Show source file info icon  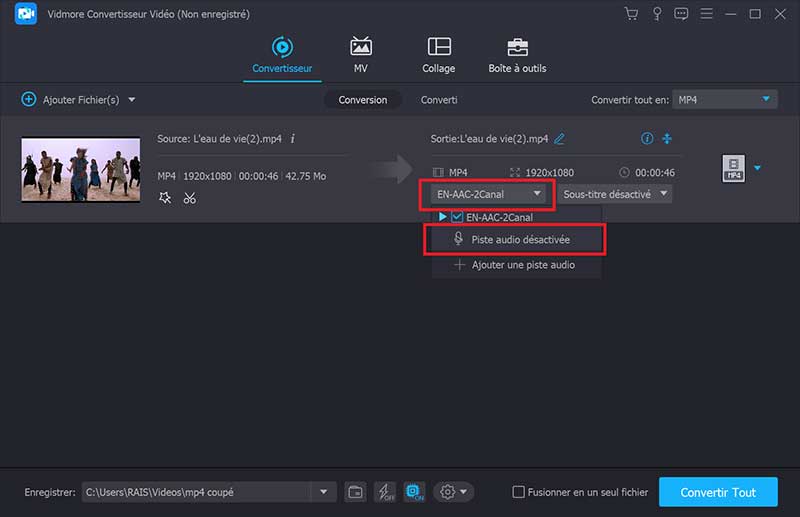click(293, 139)
